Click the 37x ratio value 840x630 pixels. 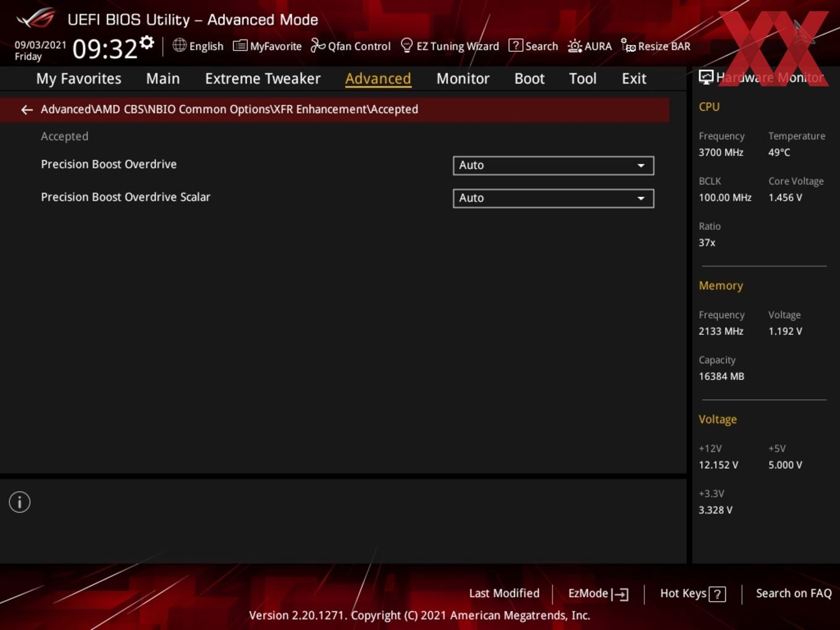(x=707, y=243)
